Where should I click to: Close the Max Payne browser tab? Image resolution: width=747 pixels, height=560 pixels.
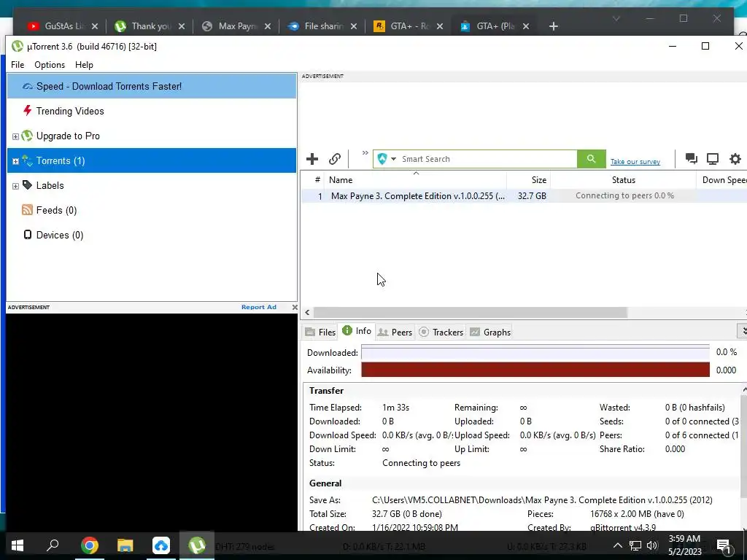[x=267, y=26]
